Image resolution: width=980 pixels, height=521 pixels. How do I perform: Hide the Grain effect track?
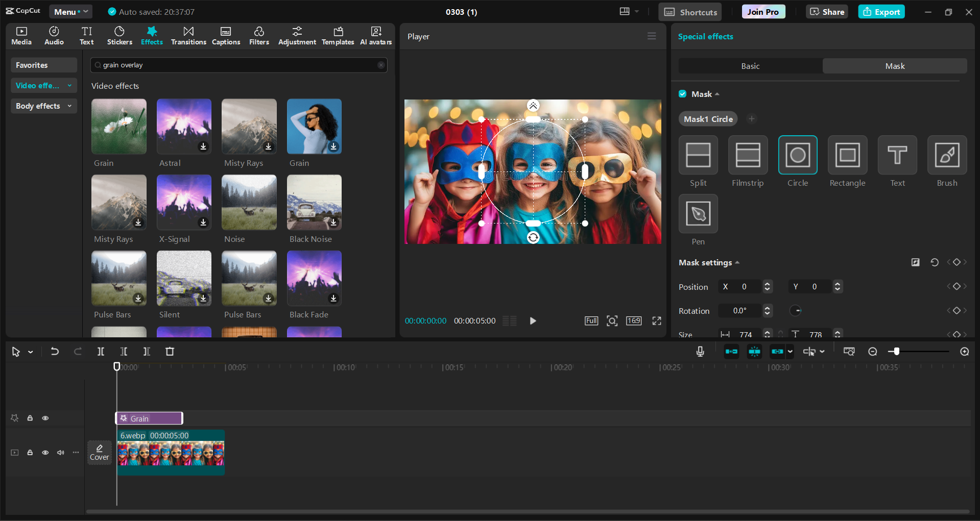click(45, 418)
